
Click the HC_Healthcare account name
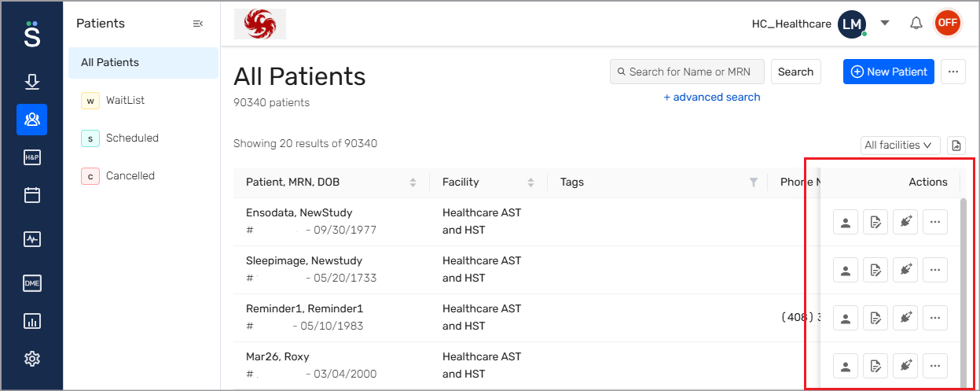click(791, 24)
